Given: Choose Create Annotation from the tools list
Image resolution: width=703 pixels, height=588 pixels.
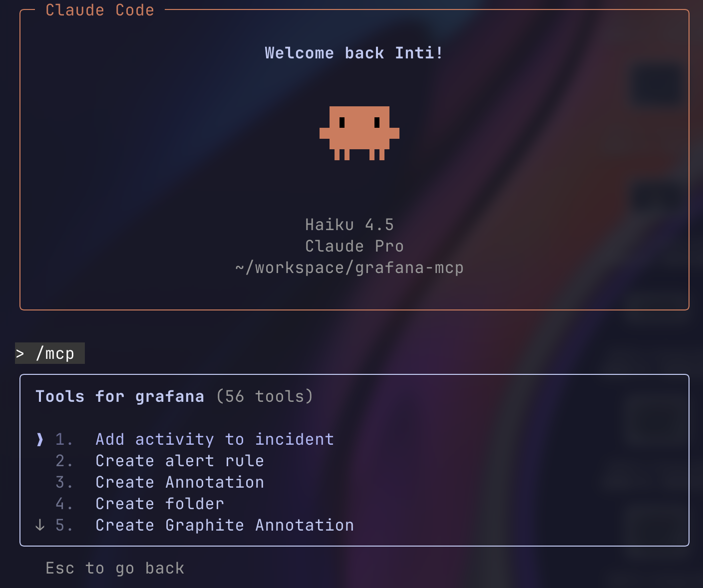Looking at the screenshot, I should 180,482.
